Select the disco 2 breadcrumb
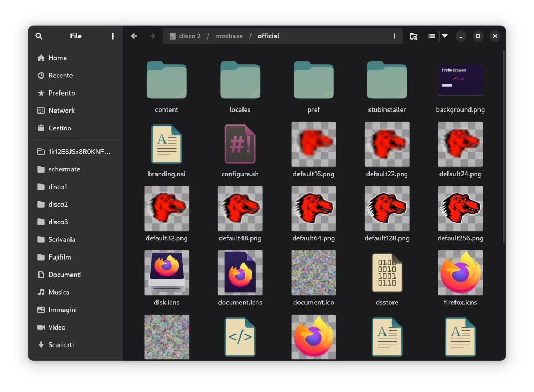Image resolution: width=534 pixels, height=392 pixels. (185, 36)
